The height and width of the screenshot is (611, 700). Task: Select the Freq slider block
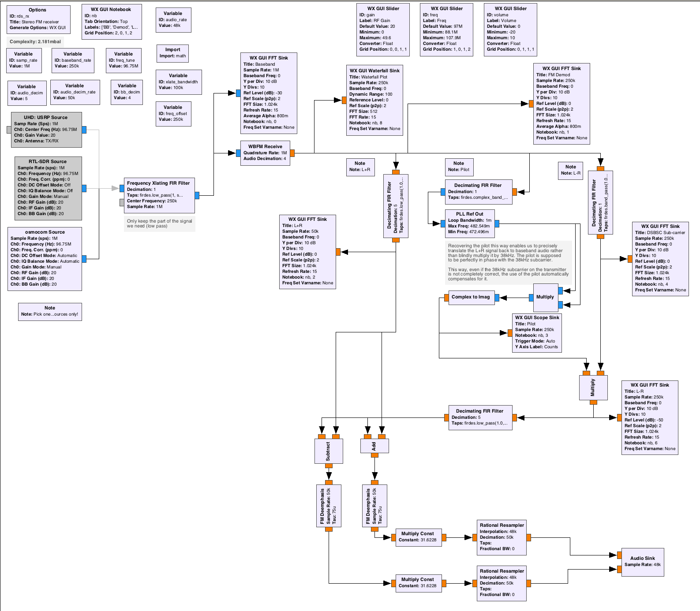pos(446,30)
